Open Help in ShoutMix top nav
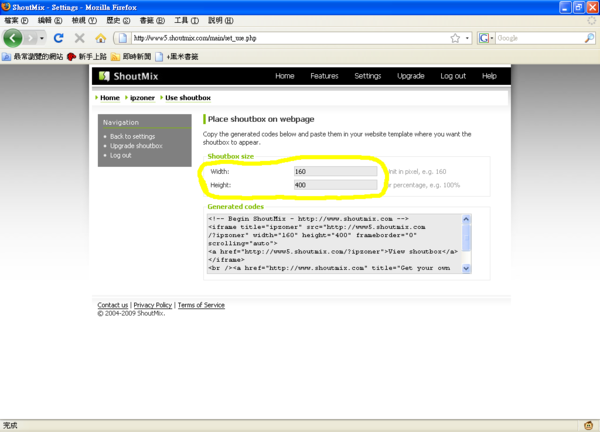Screen dimensions: 600x432 489,76
